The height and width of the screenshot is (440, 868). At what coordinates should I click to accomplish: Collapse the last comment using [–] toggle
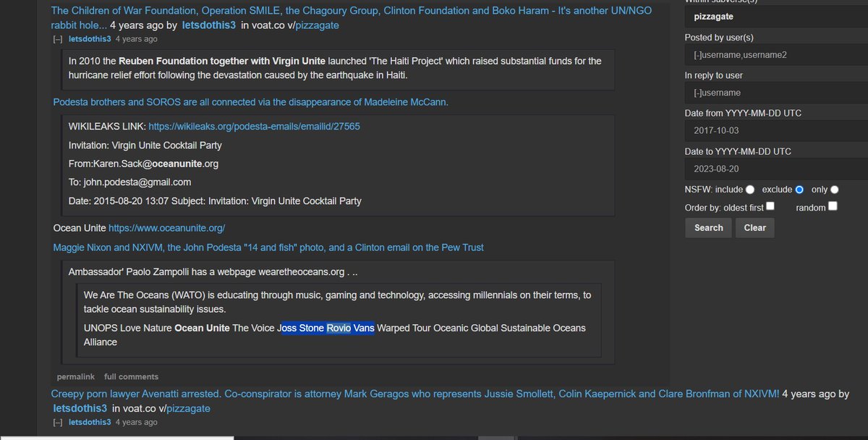click(x=58, y=422)
